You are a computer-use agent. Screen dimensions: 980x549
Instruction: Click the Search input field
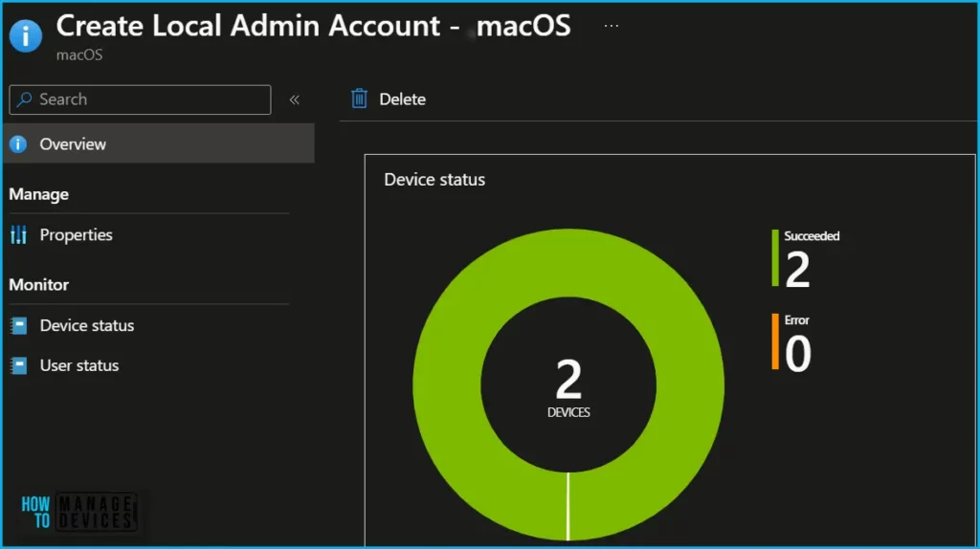pos(140,99)
